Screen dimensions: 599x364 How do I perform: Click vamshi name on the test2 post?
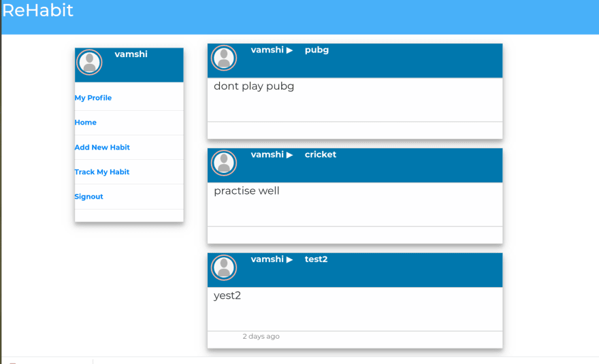click(267, 259)
